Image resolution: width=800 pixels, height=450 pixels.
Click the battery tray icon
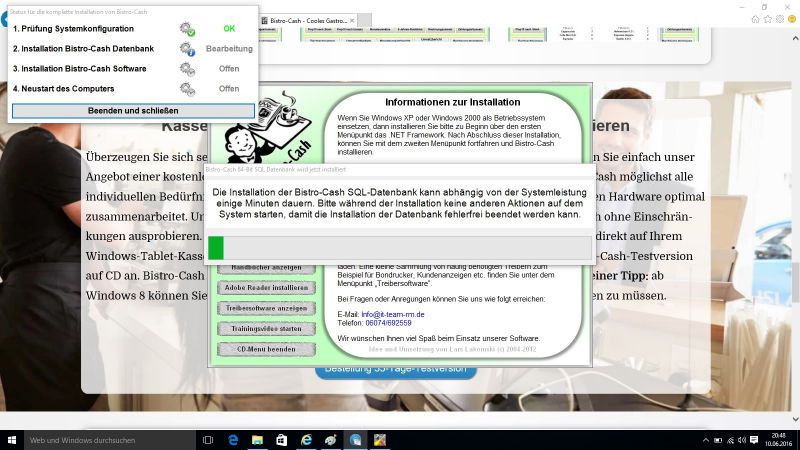pos(718,440)
